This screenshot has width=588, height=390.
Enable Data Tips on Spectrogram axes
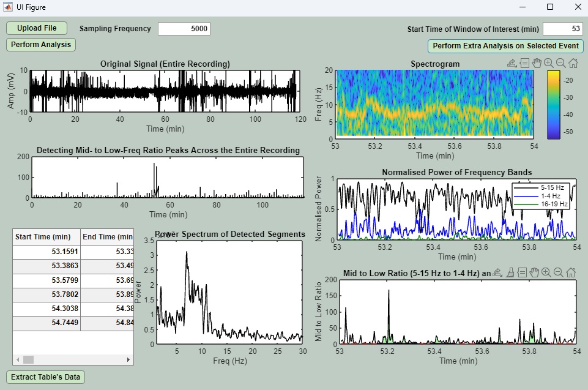pyautogui.click(x=524, y=63)
